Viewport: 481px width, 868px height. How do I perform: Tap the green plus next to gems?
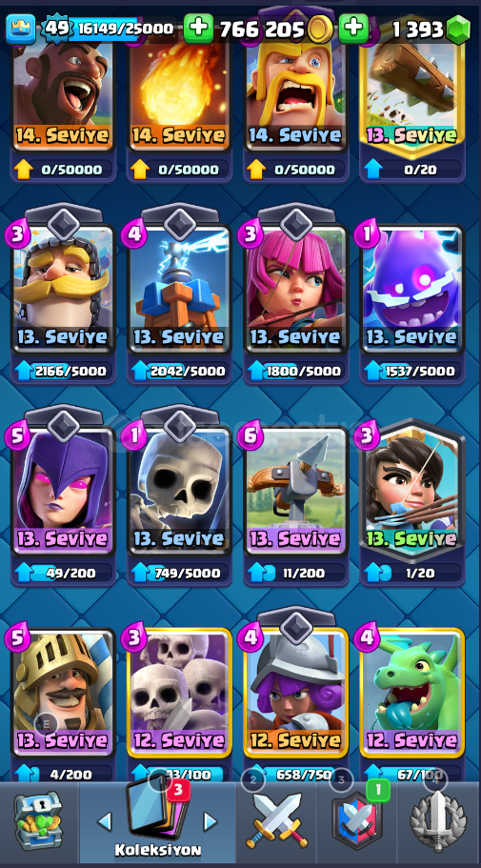[353, 29]
